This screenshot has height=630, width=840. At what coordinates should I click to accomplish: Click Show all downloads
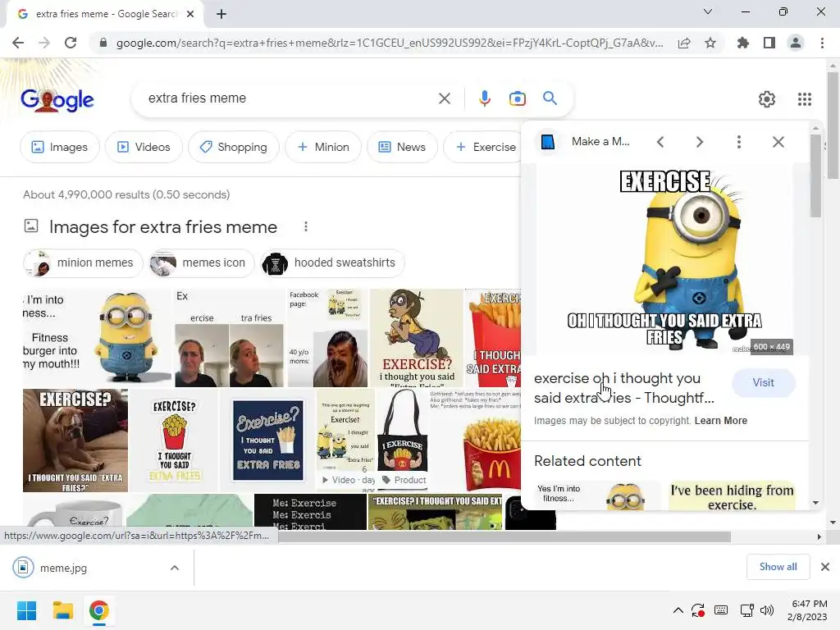778,567
